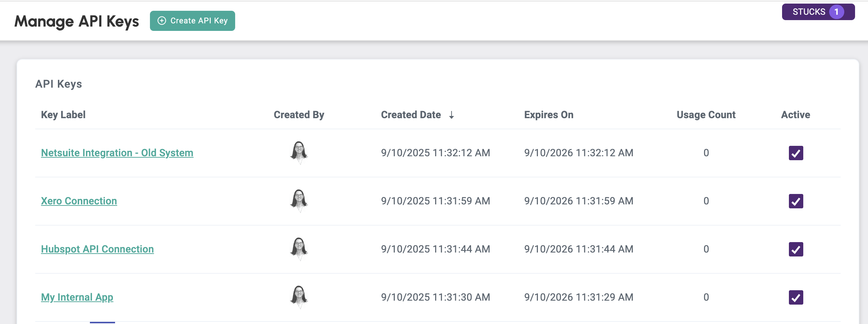This screenshot has width=868, height=324.
Task: Open Netsuite Integration - Old System key
Action: point(117,153)
